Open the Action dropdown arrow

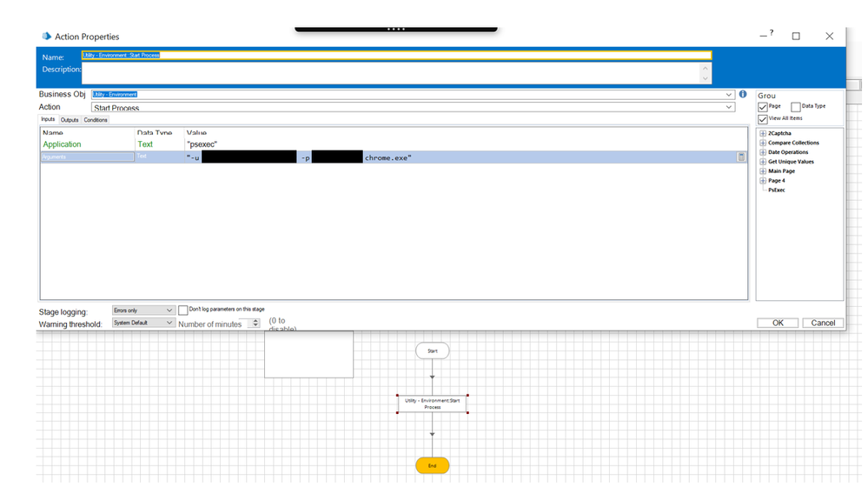(729, 107)
